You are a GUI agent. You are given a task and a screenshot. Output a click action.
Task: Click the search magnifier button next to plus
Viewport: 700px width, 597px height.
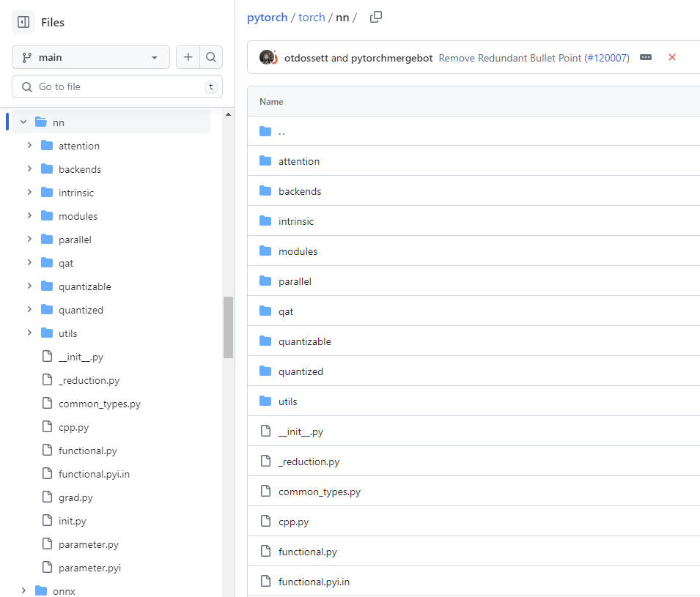coord(211,57)
